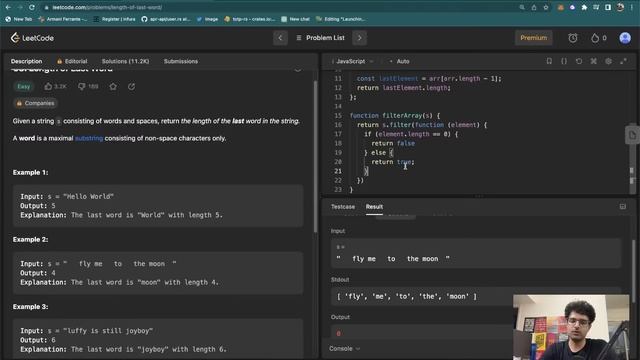Click the Easy difficulty badge
640x360 pixels.
[24, 87]
